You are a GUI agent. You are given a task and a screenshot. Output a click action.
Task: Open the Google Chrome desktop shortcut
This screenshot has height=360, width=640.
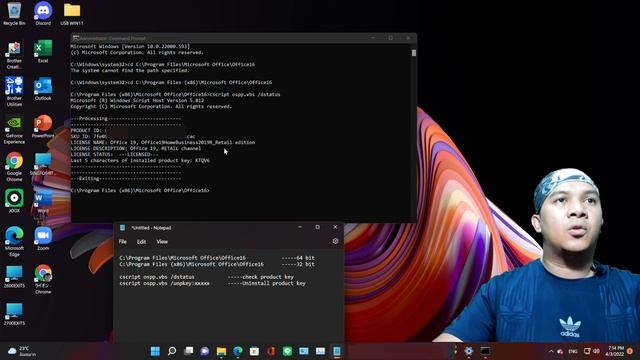pyautogui.click(x=14, y=167)
